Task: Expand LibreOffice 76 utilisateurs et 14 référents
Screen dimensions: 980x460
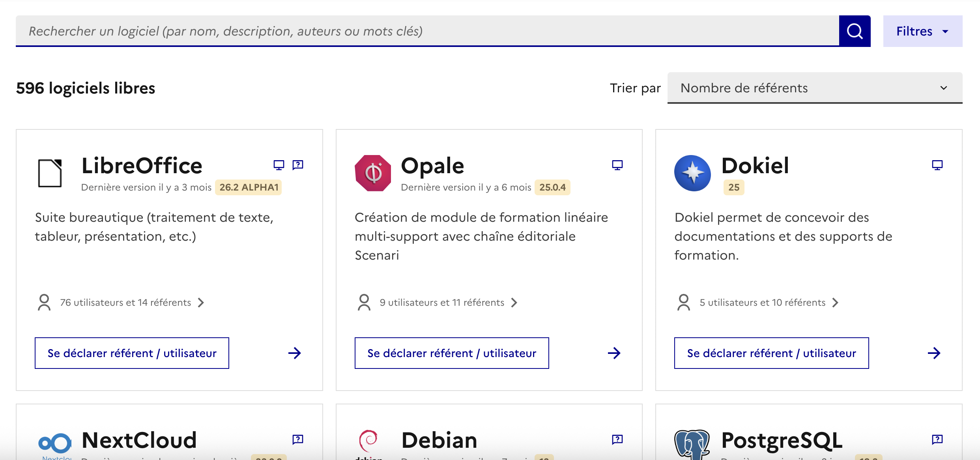Action: 125,303
